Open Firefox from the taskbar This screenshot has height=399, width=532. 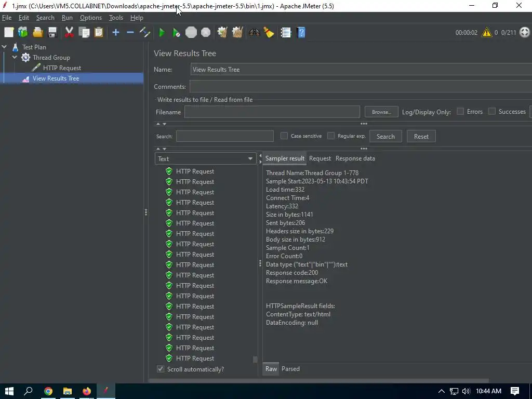pos(87,391)
